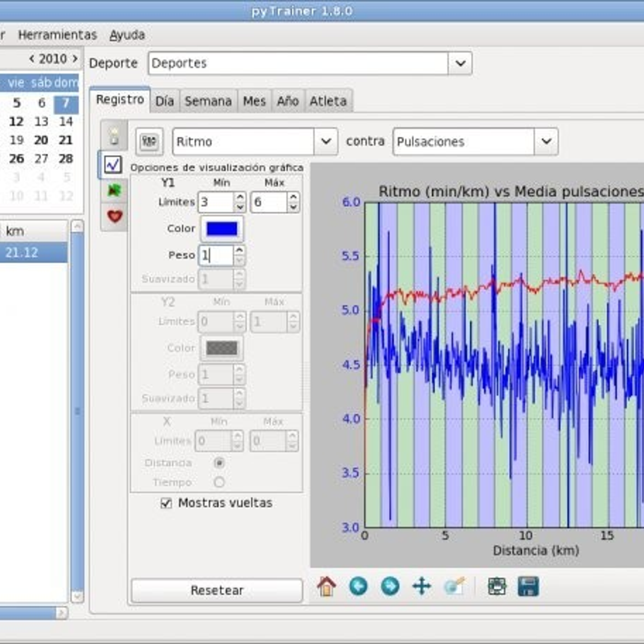Click scroll up arrow of record list
This screenshot has width=644, height=644.
pyautogui.click(x=77, y=227)
